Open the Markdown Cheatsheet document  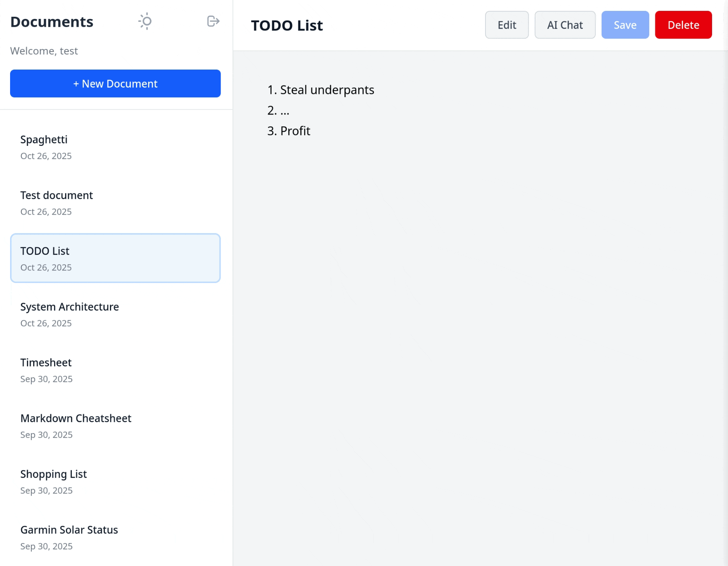pyautogui.click(x=115, y=426)
